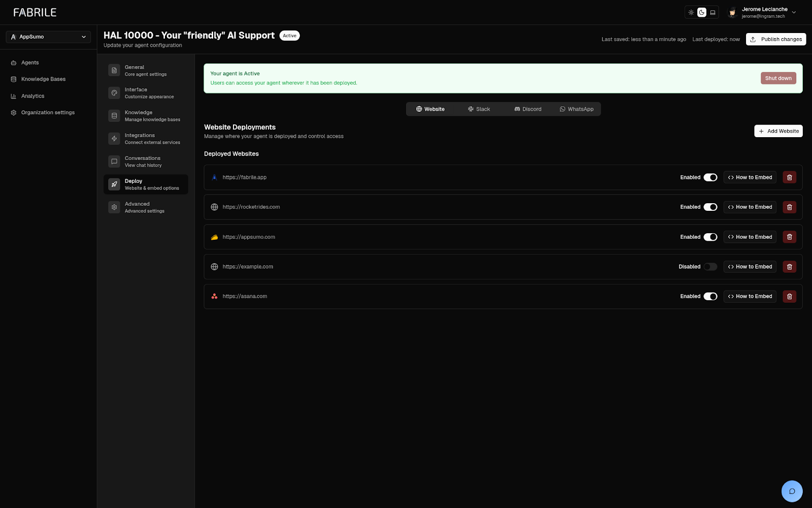This screenshot has height=508, width=812.
Task: Open How to Embed for https://appsumo.com
Action: click(750, 237)
